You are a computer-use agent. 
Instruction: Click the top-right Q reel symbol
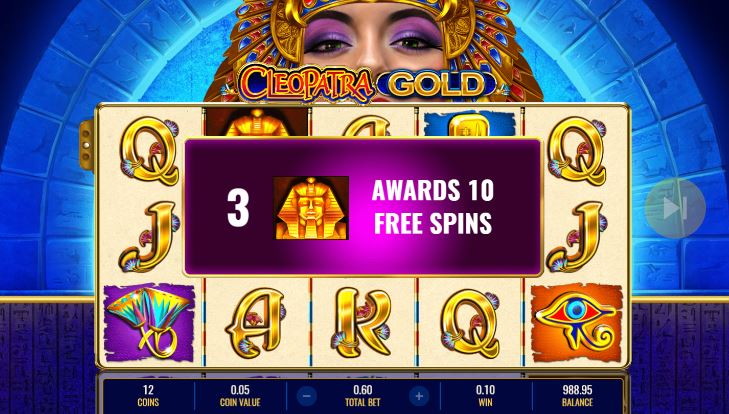577,151
